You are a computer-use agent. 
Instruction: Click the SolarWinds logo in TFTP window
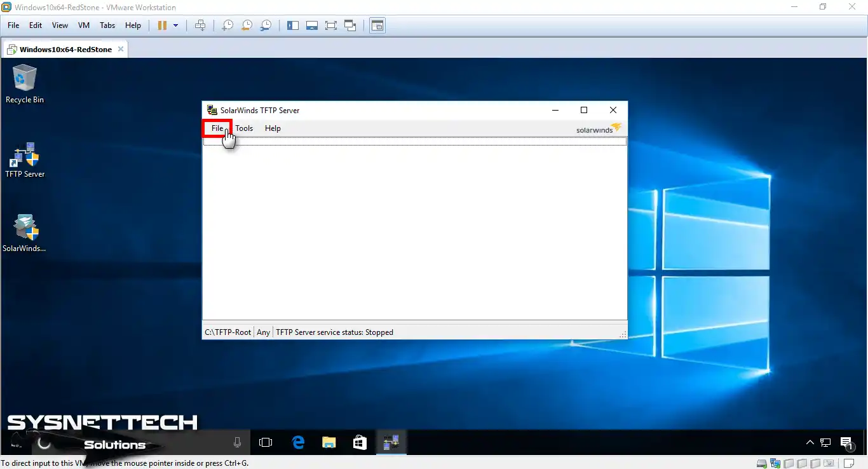(599, 128)
